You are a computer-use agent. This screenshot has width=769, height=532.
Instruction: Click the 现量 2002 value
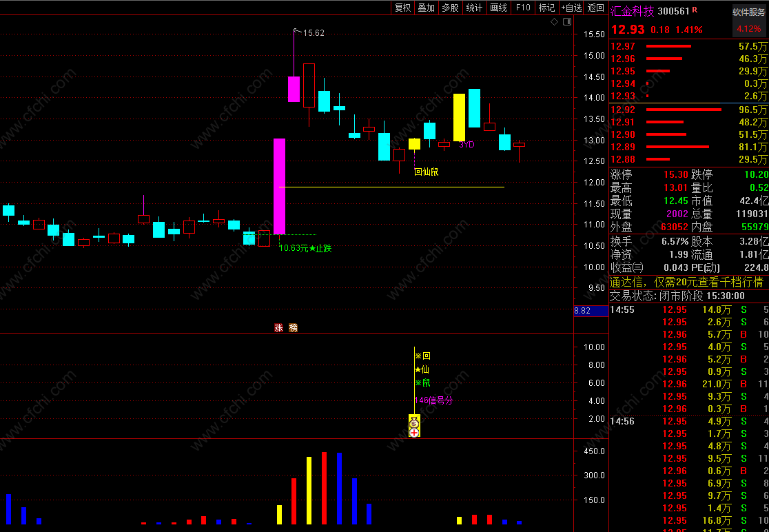[677, 214]
